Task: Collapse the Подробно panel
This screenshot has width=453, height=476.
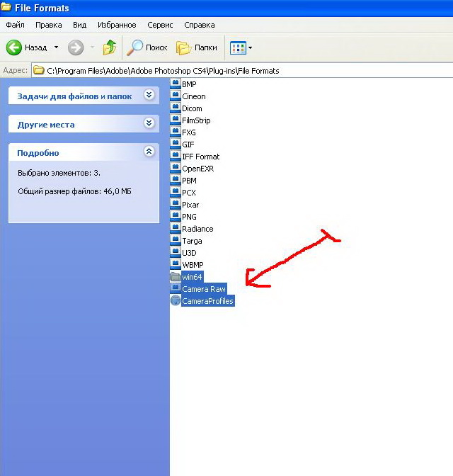Action: 149,152
